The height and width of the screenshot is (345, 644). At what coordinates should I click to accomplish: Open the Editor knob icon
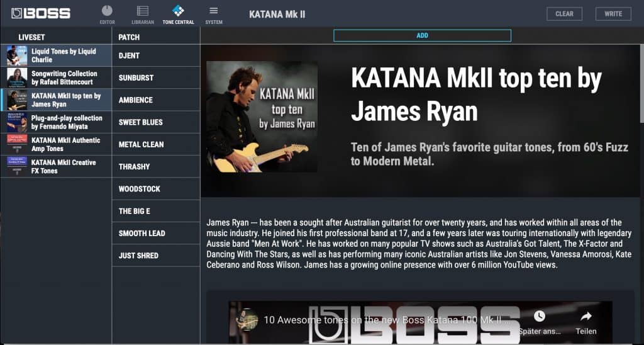pyautogui.click(x=107, y=11)
